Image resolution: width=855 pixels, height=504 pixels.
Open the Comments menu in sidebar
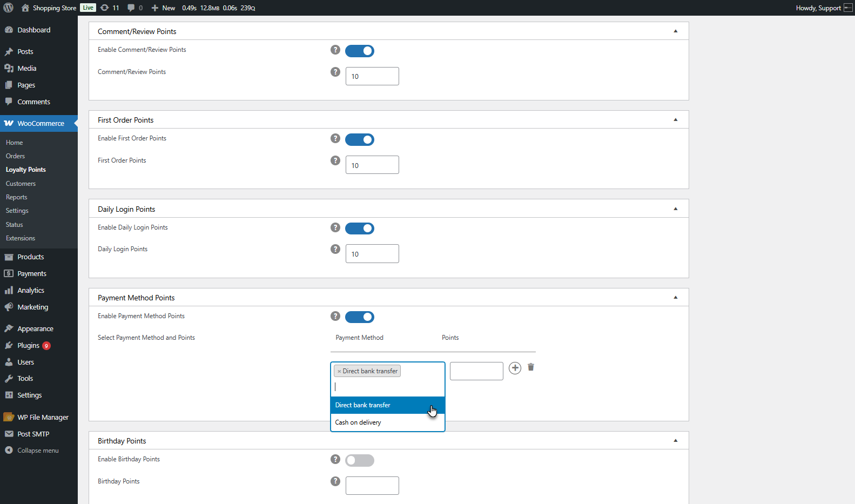[x=39, y=102]
